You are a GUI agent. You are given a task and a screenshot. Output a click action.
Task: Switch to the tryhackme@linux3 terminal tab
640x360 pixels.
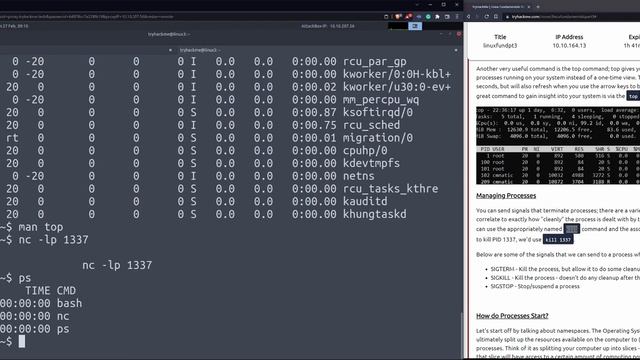click(200, 50)
